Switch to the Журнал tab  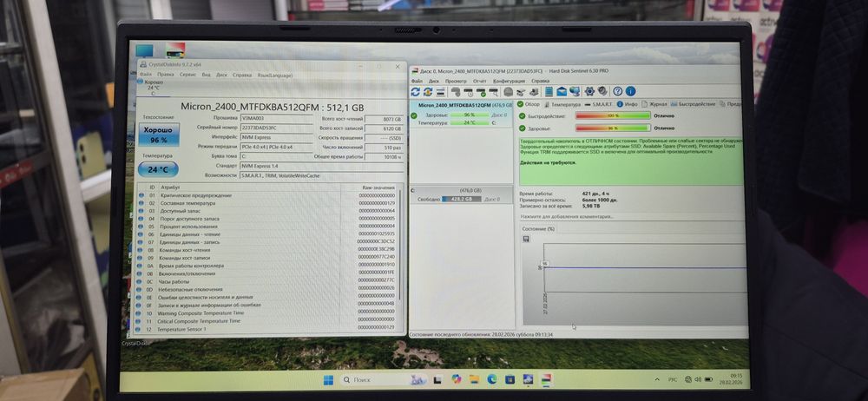pyautogui.click(x=654, y=104)
